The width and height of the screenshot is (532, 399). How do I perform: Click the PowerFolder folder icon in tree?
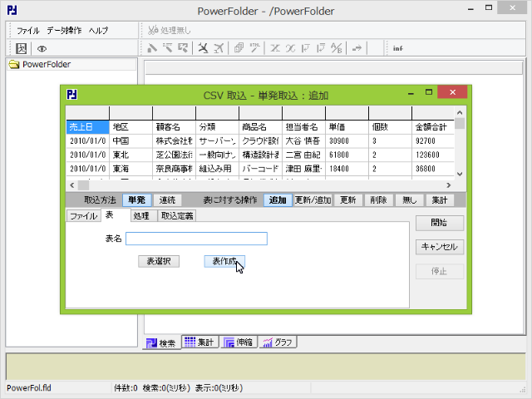[14, 64]
